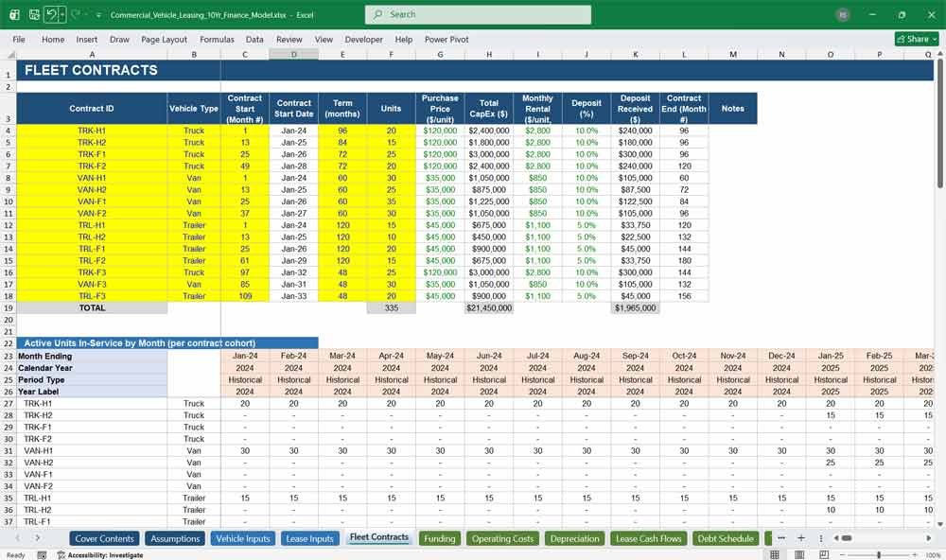Select the Fleet Contracts sheet tab
This screenshot has width=946, height=560.
coord(379,537)
